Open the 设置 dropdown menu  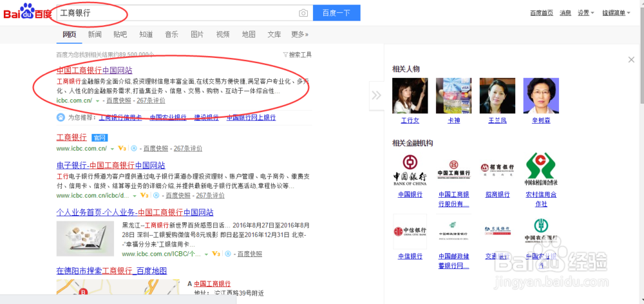(x=586, y=13)
